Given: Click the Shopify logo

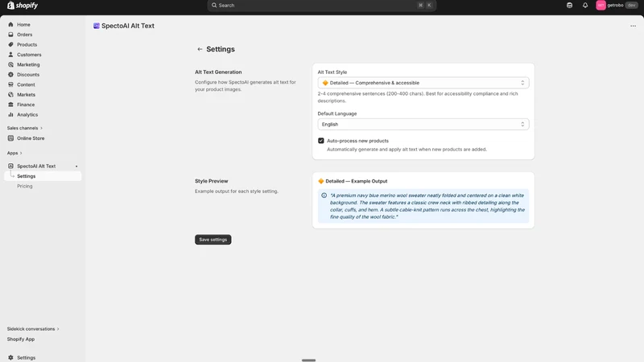Looking at the screenshot, I should tap(23, 6).
